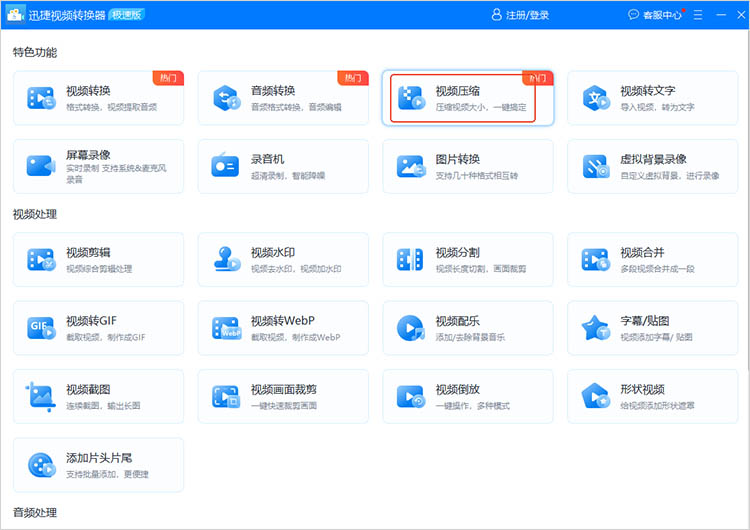
Task: Click the 视频水印 title text
Action: tap(273, 252)
